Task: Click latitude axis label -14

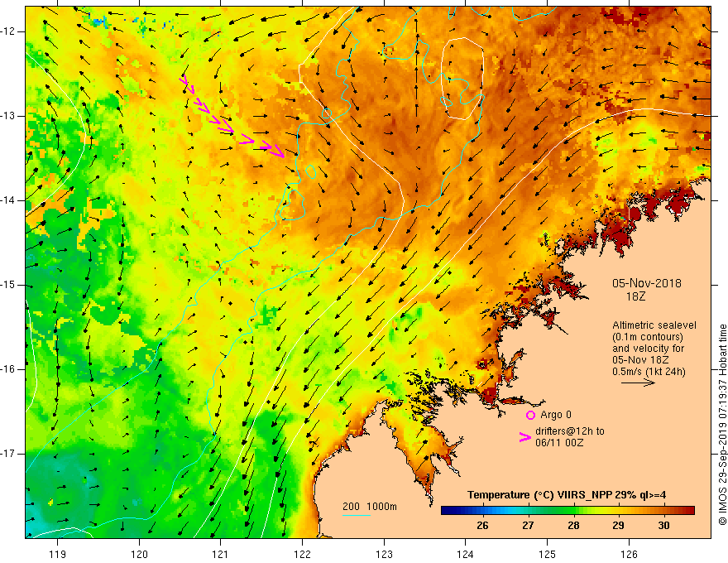Action: 8,200
